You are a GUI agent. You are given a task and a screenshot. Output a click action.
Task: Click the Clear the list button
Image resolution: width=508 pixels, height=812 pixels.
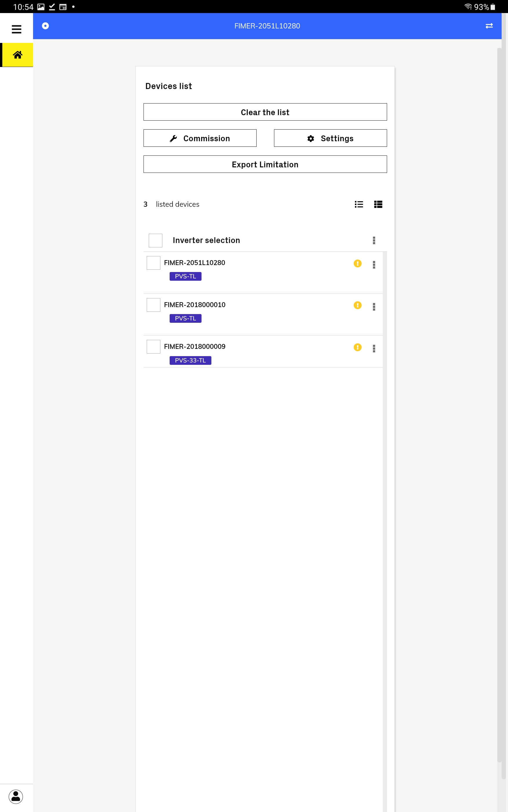pyautogui.click(x=265, y=112)
